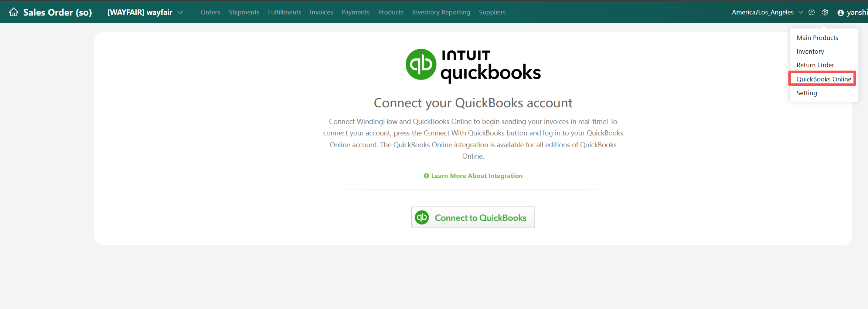Viewport: 868px width, 309px height.
Task: Open the America/Los_Angeles timezone dropdown
Action: 767,12
